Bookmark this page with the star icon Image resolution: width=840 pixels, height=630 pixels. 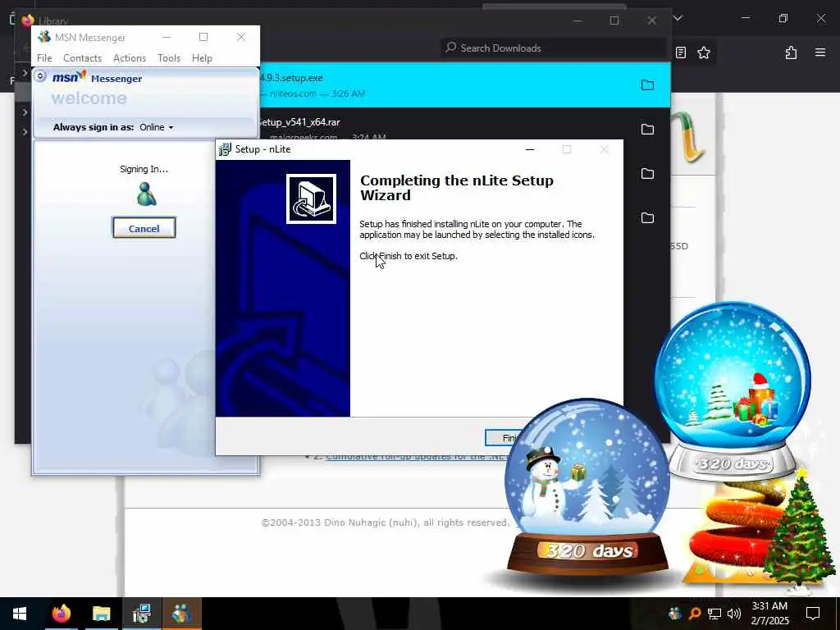[704, 52]
